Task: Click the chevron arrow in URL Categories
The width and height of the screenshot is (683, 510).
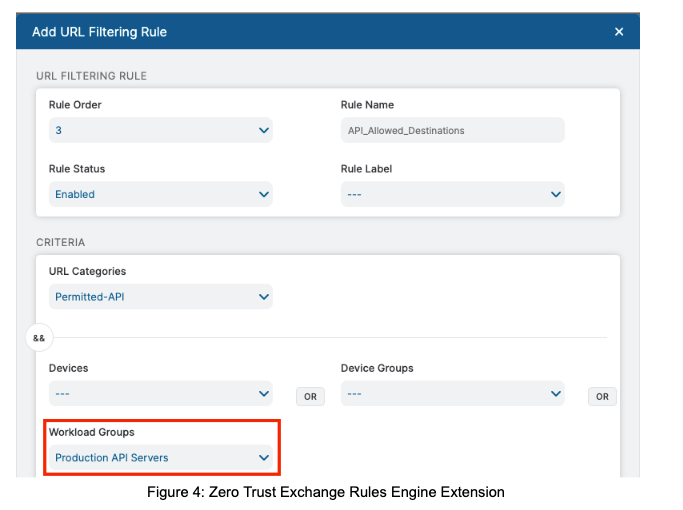Action: [x=264, y=297]
